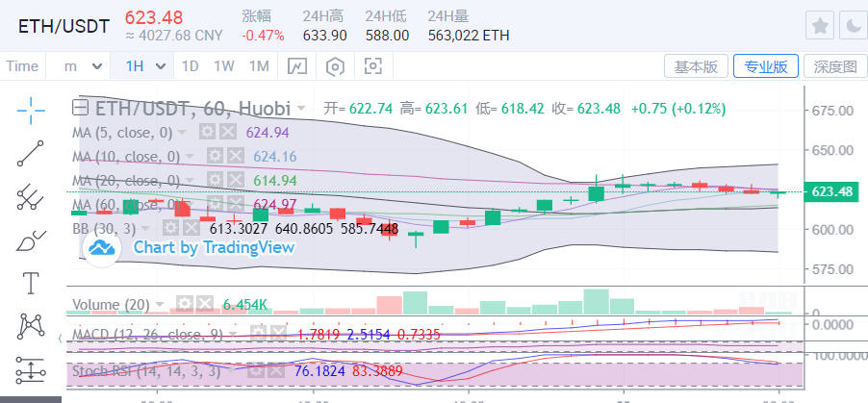Select the pitchfork drawing tool
The image size is (868, 403).
pyautogui.click(x=31, y=197)
